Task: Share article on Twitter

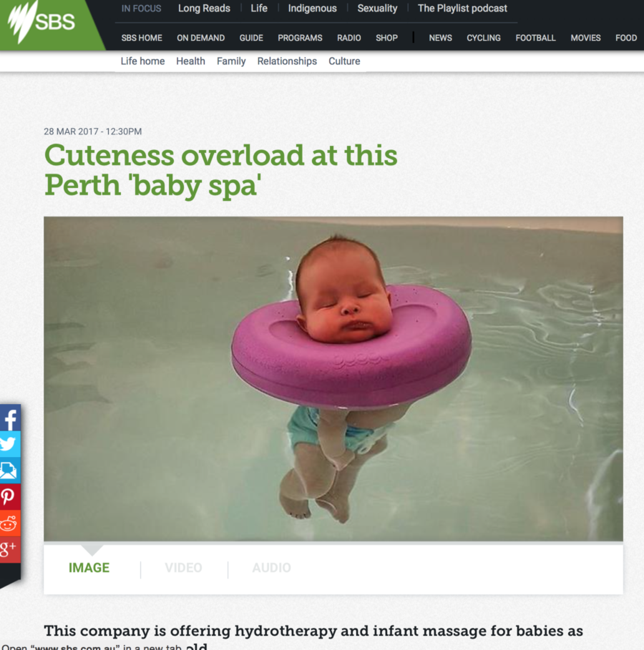Action: [x=10, y=444]
